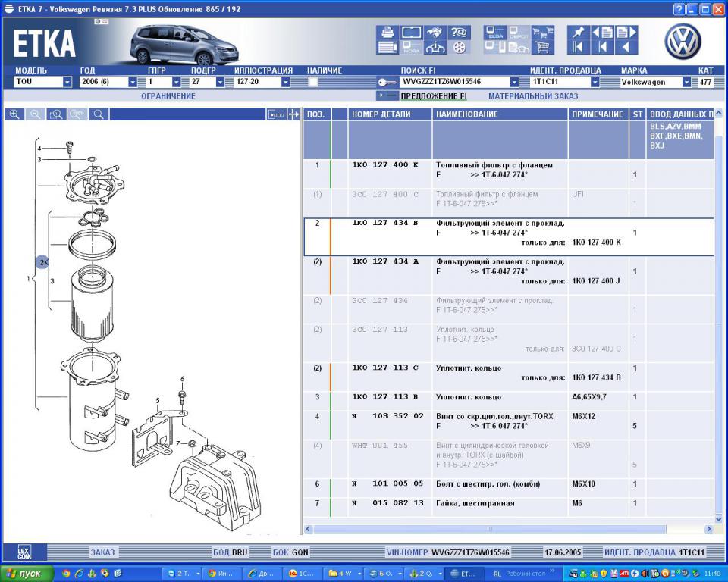The width and height of the screenshot is (728, 582).
Task: Open the МАТЕРИАЛЬНЫЙ ЗАКАЗ tab
Action: (x=533, y=96)
